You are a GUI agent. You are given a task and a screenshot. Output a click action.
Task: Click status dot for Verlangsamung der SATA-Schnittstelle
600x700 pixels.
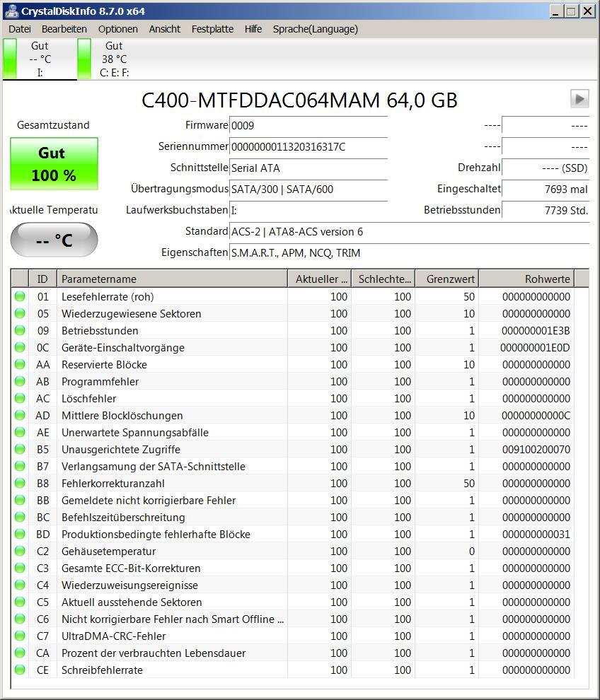click(20, 466)
